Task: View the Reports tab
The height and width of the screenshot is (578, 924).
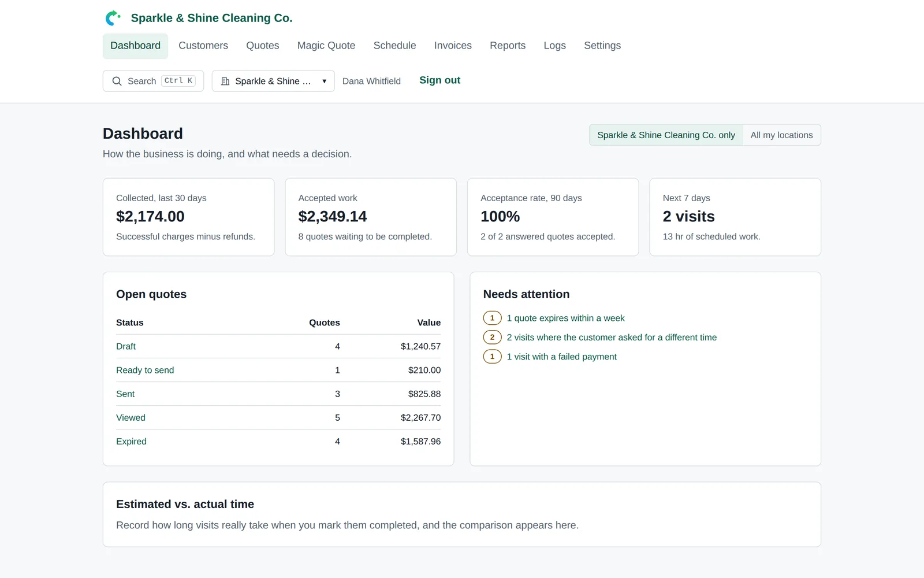Action: click(508, 46)
